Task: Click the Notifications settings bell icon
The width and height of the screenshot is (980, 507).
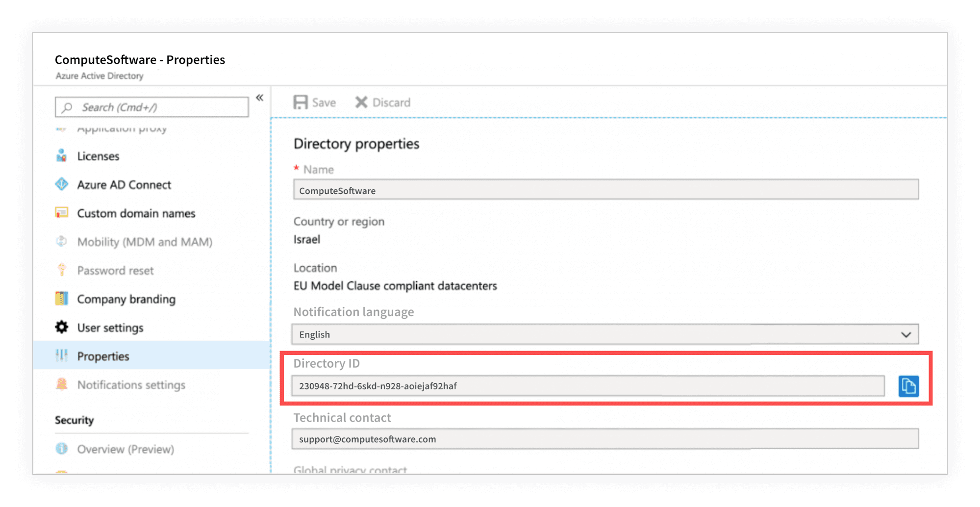Action: 61,384
